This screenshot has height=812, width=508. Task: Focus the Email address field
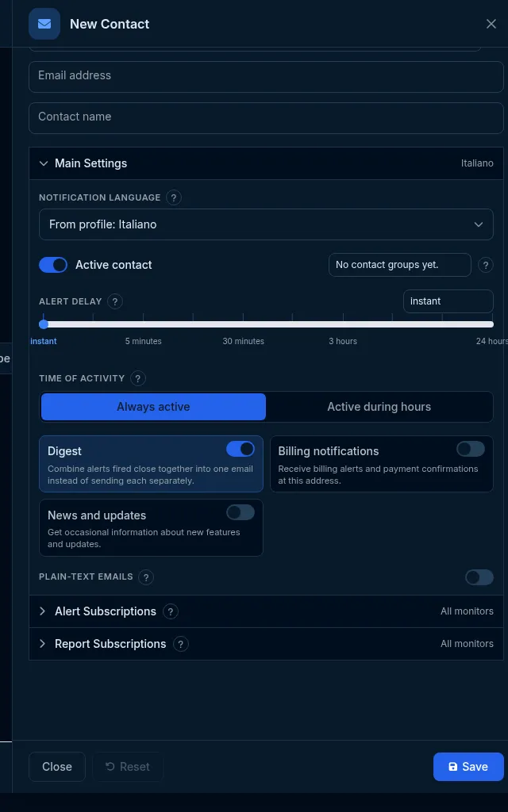[267, 77]
